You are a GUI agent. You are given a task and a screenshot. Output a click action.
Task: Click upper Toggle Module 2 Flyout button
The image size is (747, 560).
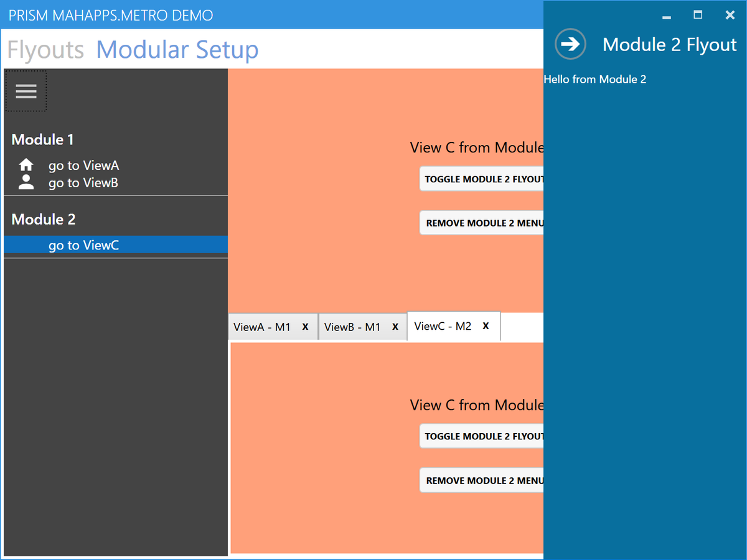(482, 179)
